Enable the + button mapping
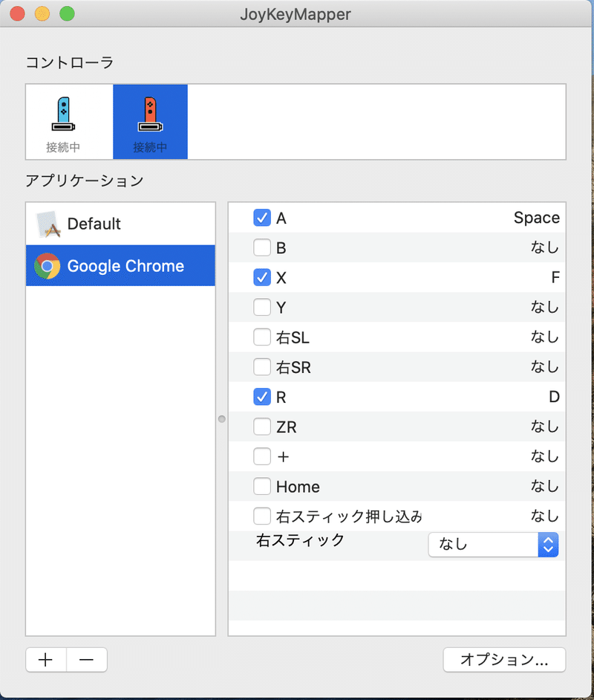This screenshot has width=594, height=700. click(262, 456)
